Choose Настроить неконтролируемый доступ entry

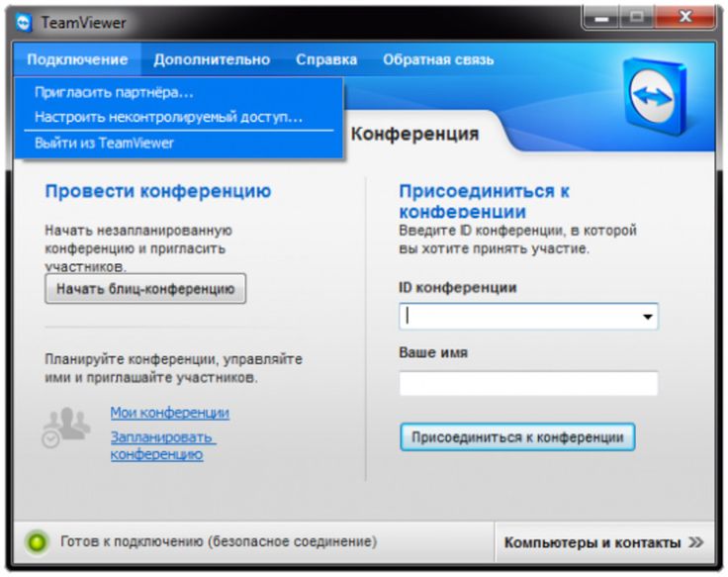pyautogui.click(x=179, y=117)
